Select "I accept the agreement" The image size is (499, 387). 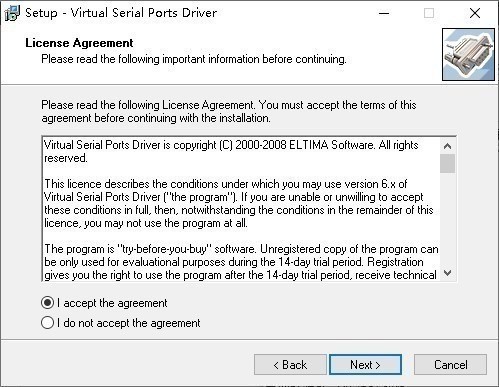[x=104, y=303]
